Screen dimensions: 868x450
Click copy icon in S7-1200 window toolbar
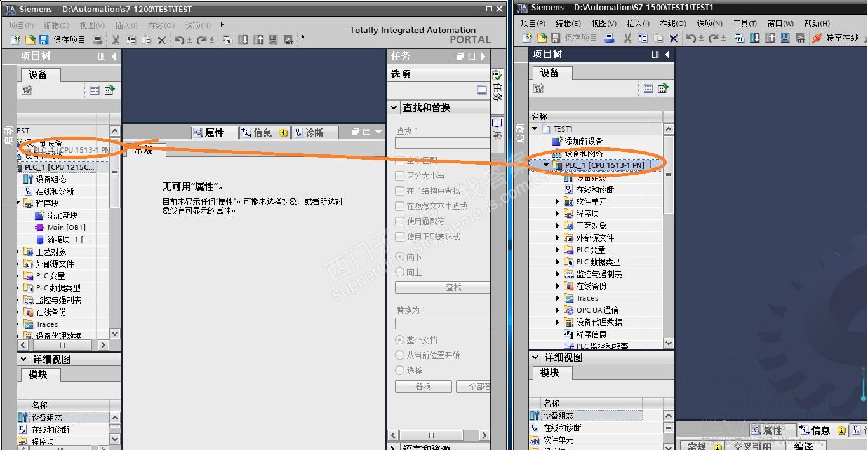(x=131, y=40)
